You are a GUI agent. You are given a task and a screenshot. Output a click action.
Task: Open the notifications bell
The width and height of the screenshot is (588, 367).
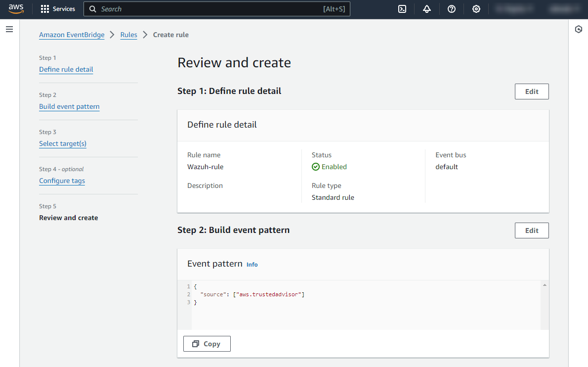coord(427,9)
